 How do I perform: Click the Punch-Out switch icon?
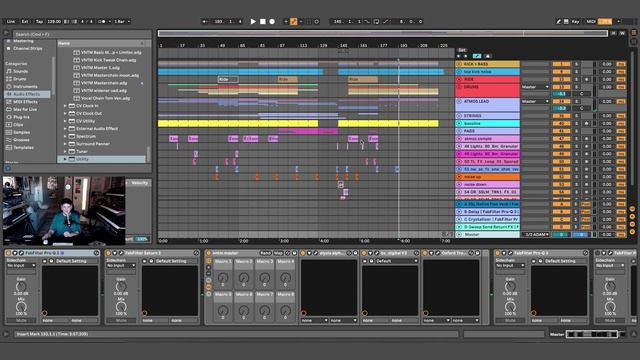pos(385,22)
